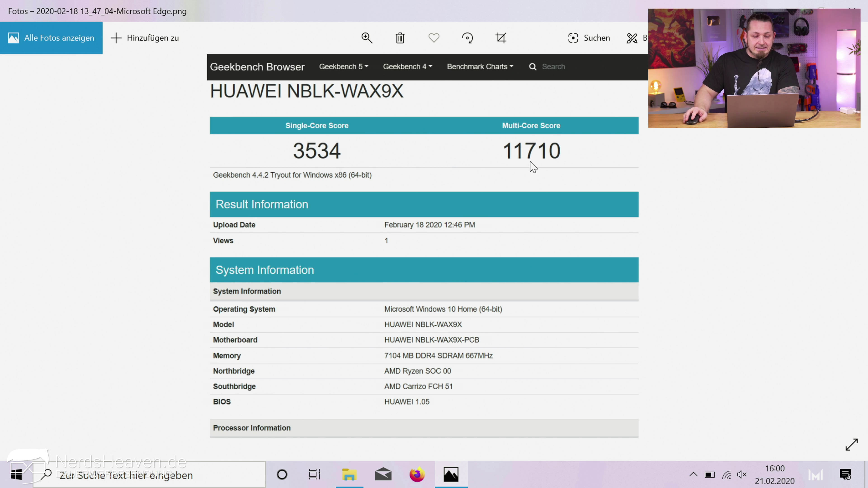Viewport: 868px width, 488px height.
Task: Click Alle Fotos anzeigen button
Action: click(51, 38)
